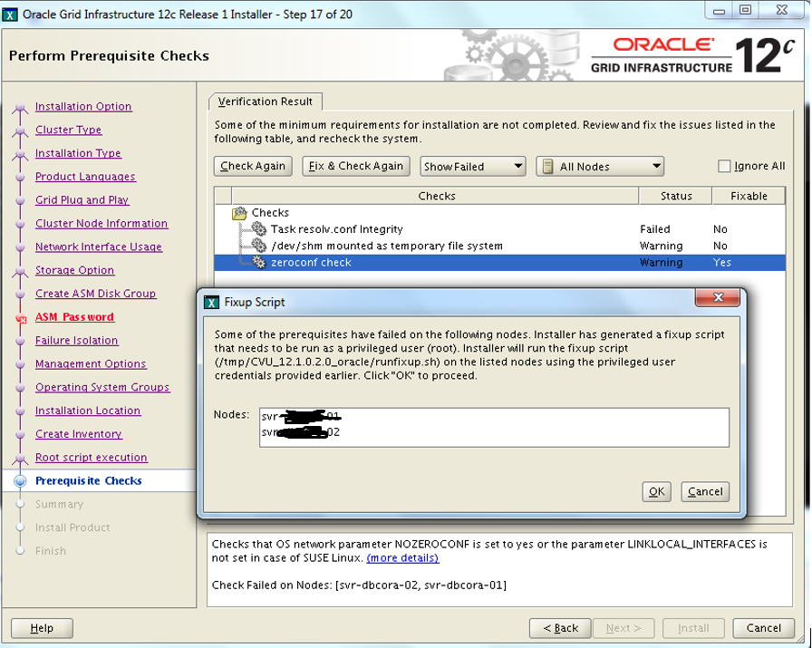This screenshot has height=648, width=812.
Task: Select the Task resolv.conf Integrity row
Action: [499, 229]
